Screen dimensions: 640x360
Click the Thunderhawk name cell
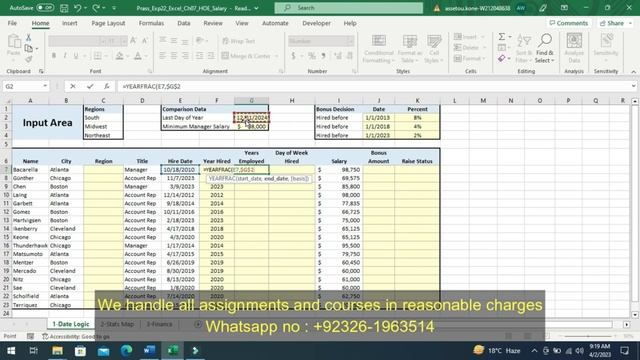(x=30, y=245)
